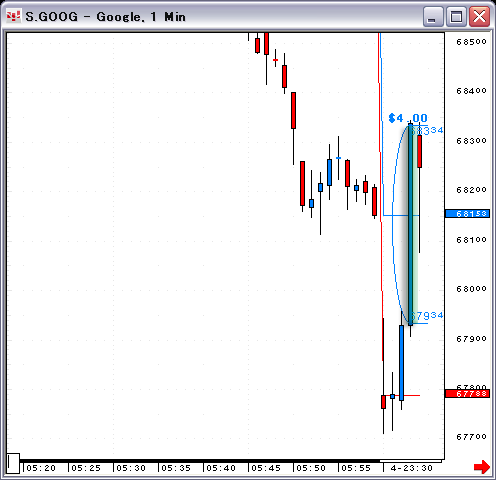The width and height of the screenshot is (496, 480).
Task: Click the 68300 price axis label
Action: click(471, 141)
